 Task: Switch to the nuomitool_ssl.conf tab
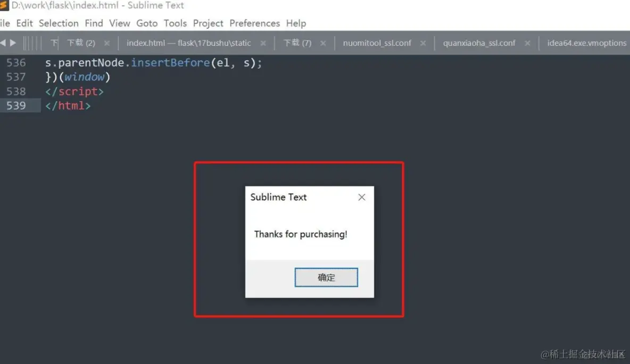click(x=377, y=43)
